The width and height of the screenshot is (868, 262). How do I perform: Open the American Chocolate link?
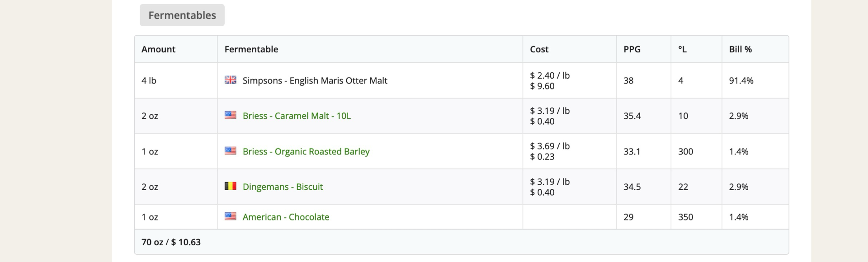286,217
